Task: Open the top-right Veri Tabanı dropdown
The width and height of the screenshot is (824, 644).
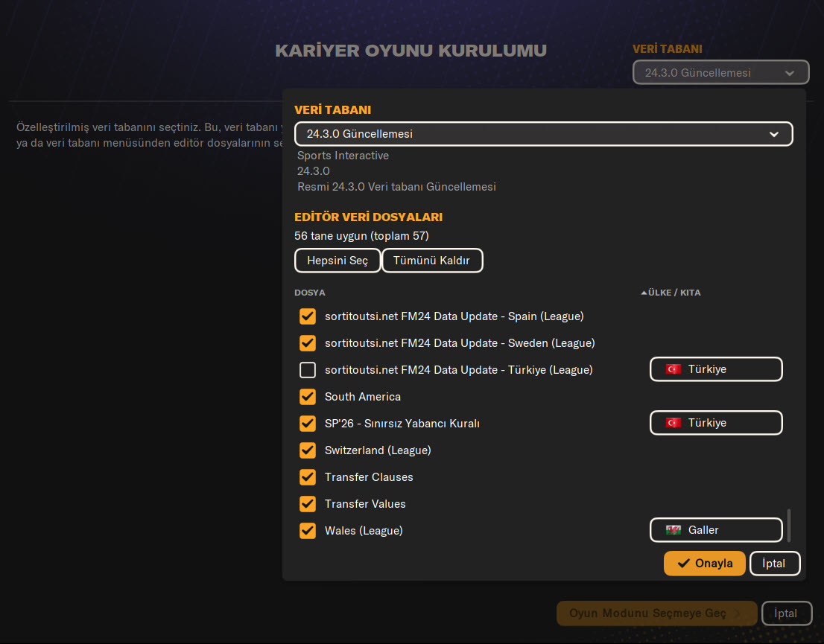Action: point(720,73)
